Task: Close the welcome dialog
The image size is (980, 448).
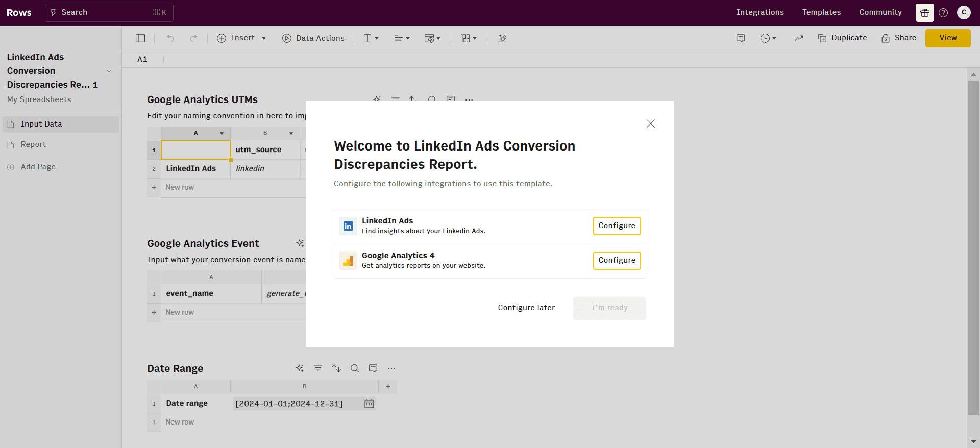Action: point(650,123)
